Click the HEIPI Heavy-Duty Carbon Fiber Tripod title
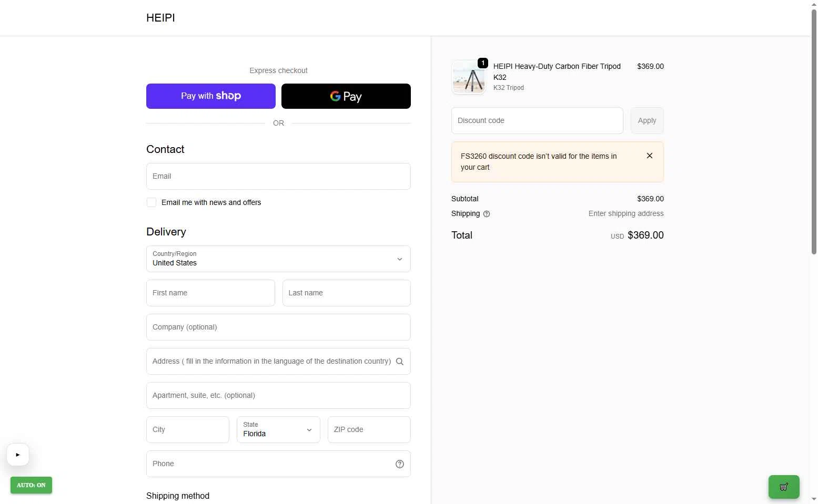 coord(557,71)
